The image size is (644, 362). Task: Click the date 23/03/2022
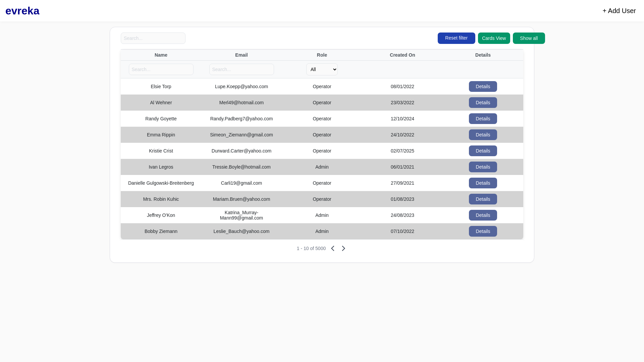[x=402, y=103]
